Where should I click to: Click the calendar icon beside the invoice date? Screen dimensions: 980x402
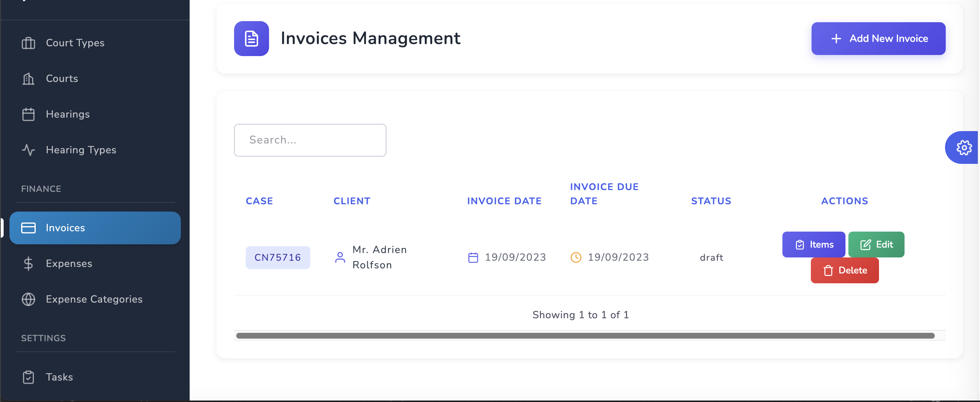(x=473, y=257)
